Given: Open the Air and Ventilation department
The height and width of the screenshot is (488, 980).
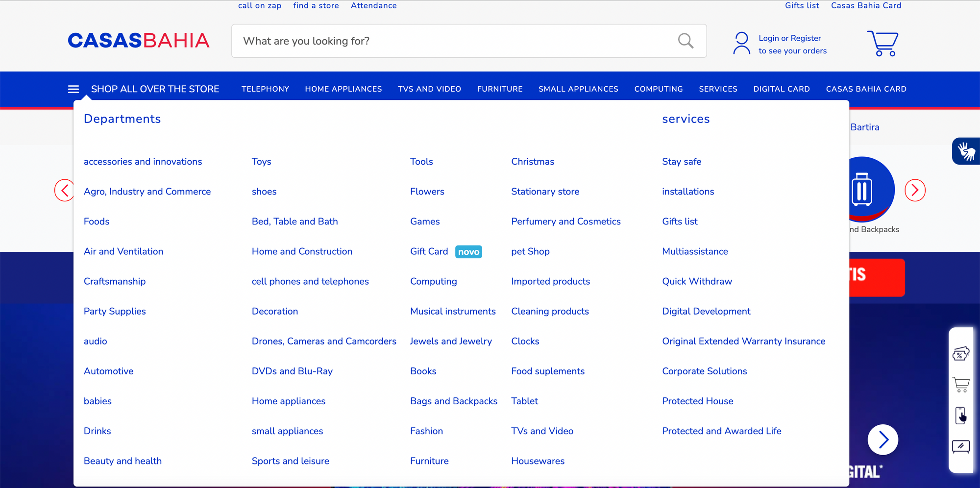Looking at the screenshot, I should [x=123, y=251].
